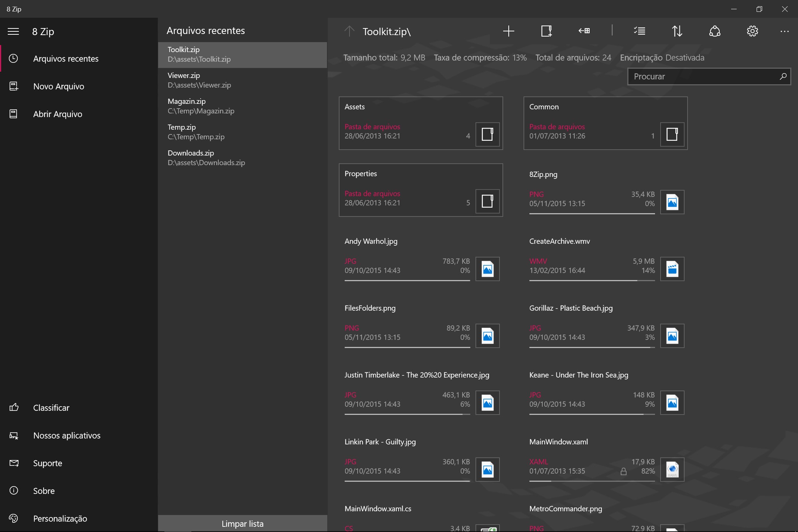
Task: Open the hamburger navigation menu
Action: pyautogui.click(x=13, y=31)
